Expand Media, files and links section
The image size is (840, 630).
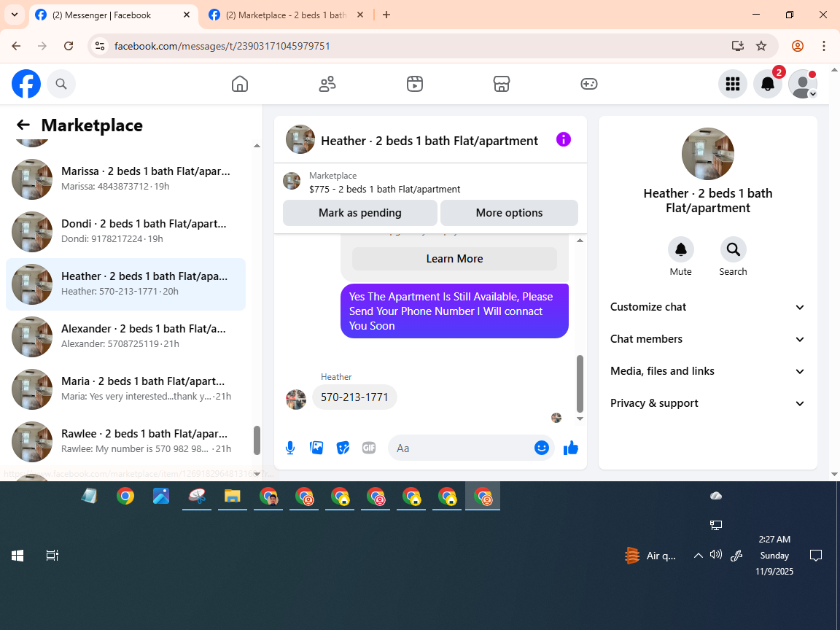(x=708, y=371)
